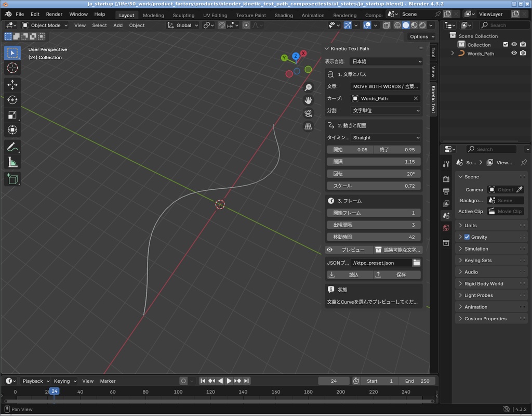
Task: Select wireframe viewport shading
Action: [397, 25]
